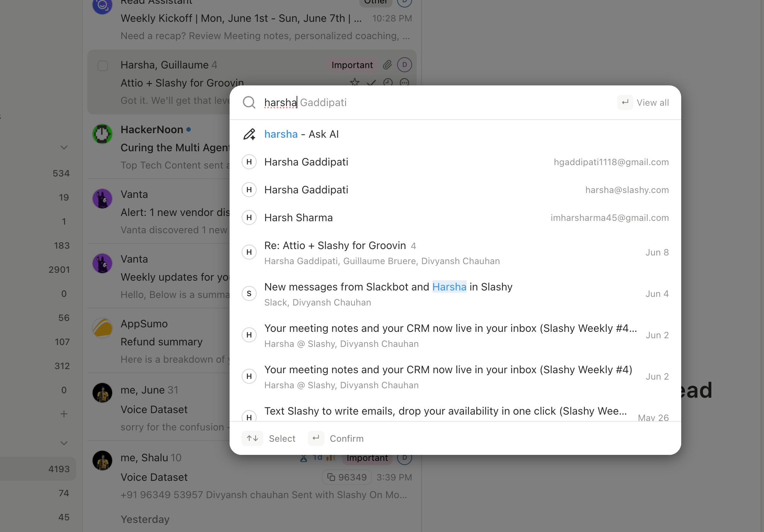The image size is (764, 532).
Task: Open Weekly Kickoff email from Read Assistant
Action: [x=252, y=23]
